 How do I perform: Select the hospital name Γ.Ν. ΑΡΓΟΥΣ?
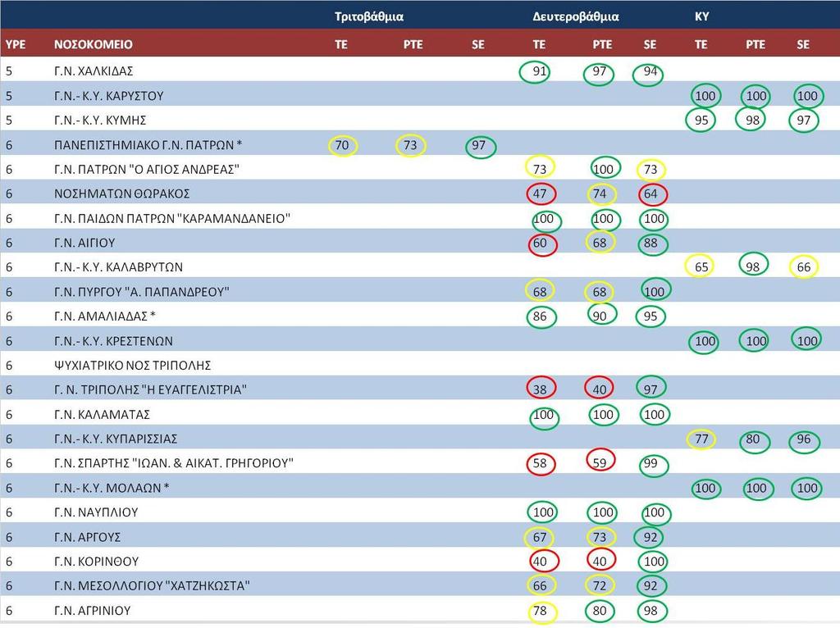(87, 537)
